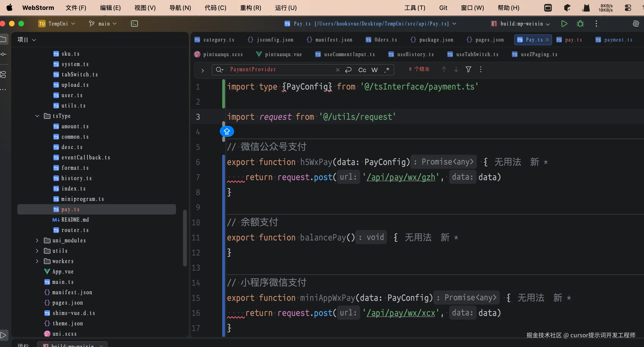Open the terminal icon next to main branch

tap(134, 24)
